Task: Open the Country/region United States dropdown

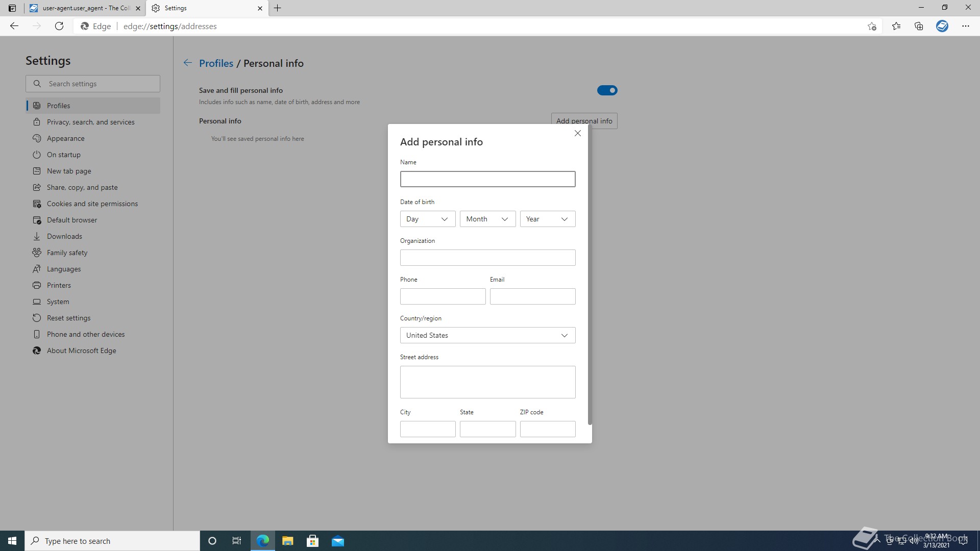Action: [x=487, y=335]
